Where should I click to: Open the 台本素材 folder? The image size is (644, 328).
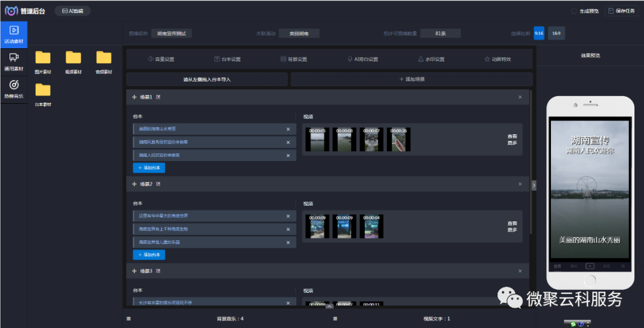point(43,95)
